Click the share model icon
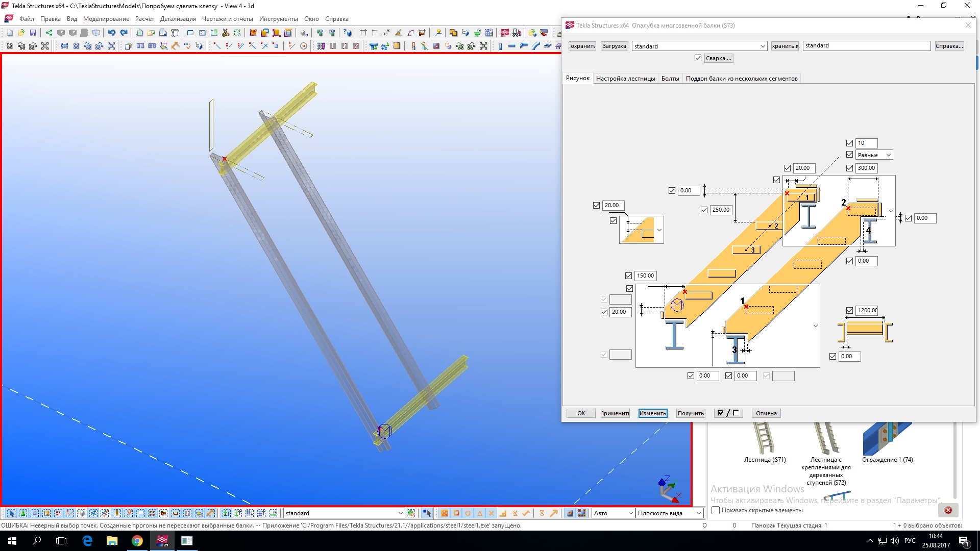 tap(49, 33)
